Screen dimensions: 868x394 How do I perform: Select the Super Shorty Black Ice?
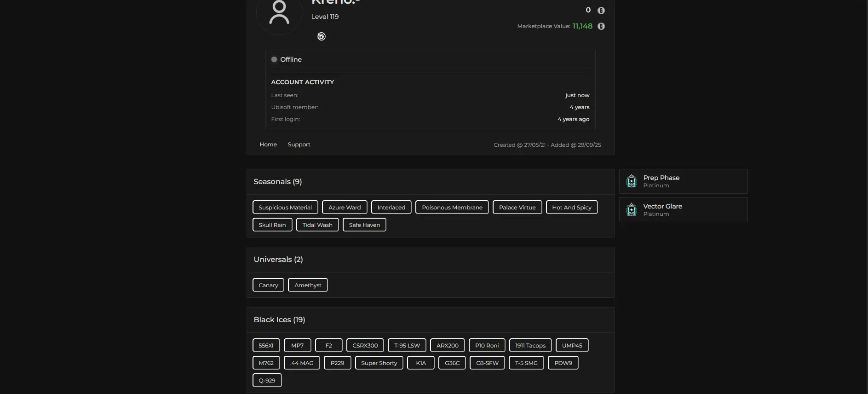coord(379,363)
